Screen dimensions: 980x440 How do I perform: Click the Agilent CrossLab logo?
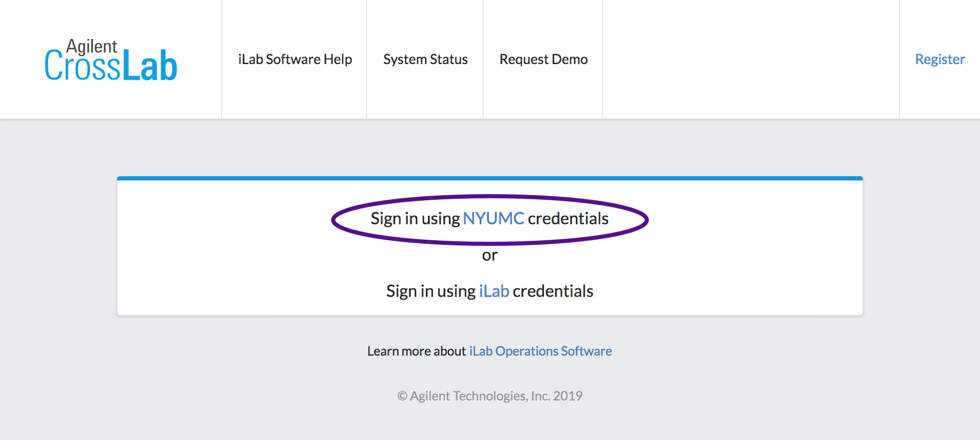pos(111,60)
